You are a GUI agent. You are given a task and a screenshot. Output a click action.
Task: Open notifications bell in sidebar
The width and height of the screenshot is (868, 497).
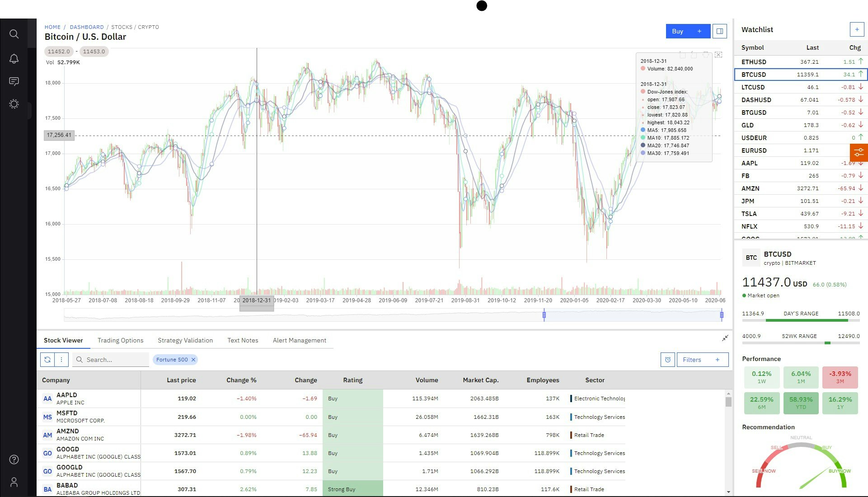pyautogui.click(x=14, y=59)
